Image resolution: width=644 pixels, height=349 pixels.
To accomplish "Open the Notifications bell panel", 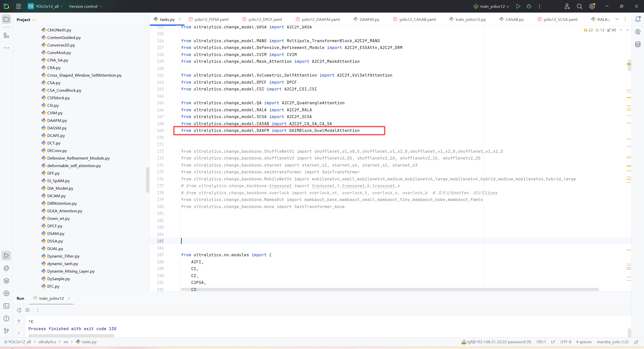I will [x=638, y=19].
